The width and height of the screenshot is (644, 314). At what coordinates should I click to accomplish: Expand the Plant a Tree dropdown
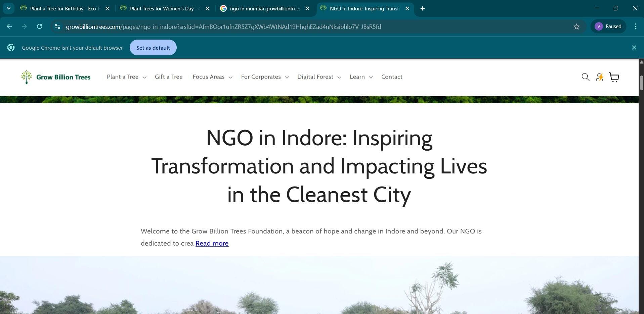pyautogui.click(x=126, y=77)
